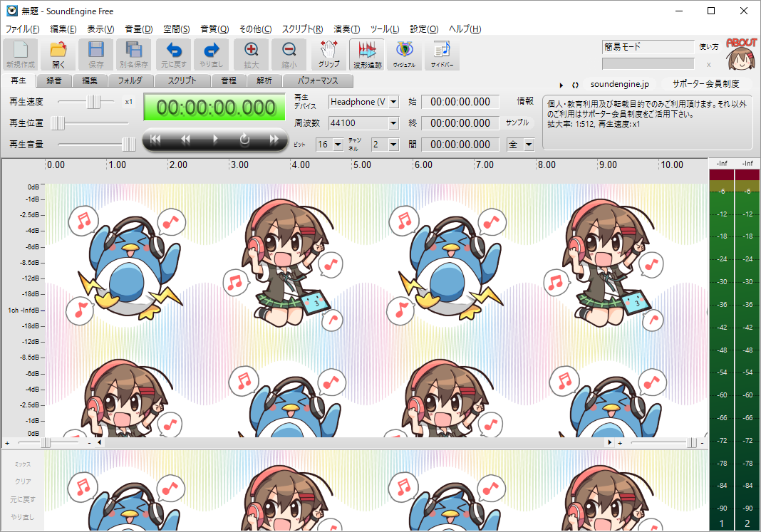Open the ファイル(F) menu
Image resolution: width=761 pixels, height=532 pixels.
22,29
